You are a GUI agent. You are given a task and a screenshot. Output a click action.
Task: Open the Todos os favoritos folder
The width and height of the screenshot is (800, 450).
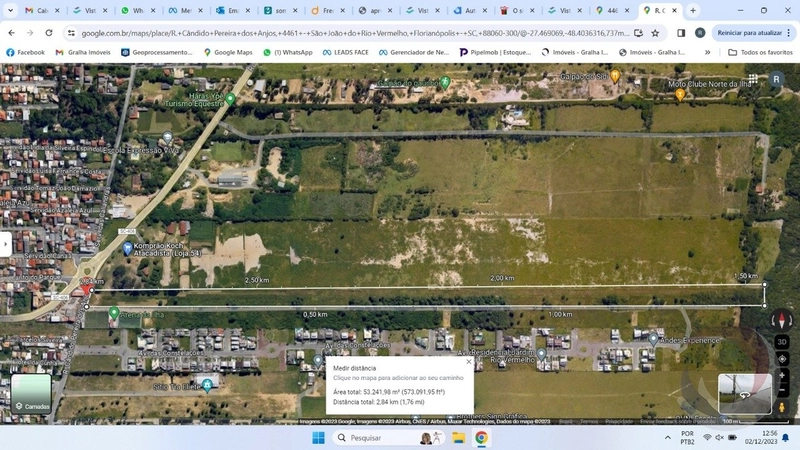[760, 52]
